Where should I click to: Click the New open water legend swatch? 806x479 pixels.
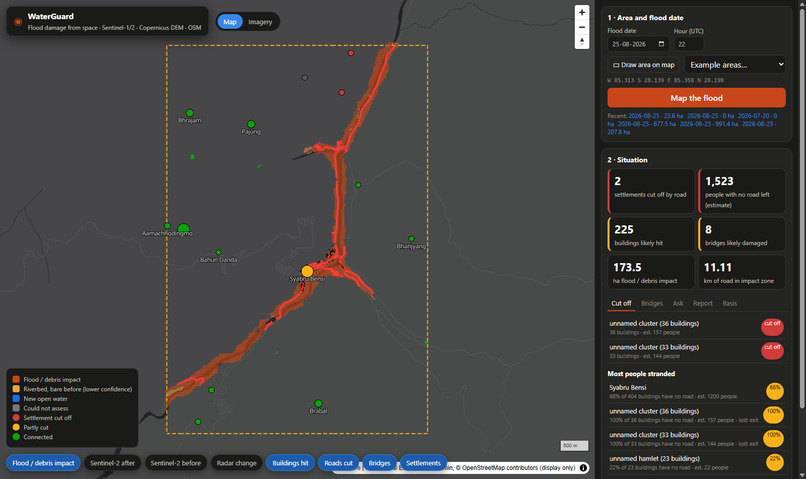point(16,398)
